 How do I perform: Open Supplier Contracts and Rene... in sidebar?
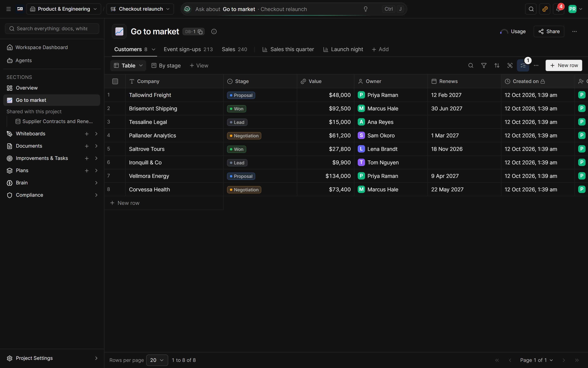point(54,121)
